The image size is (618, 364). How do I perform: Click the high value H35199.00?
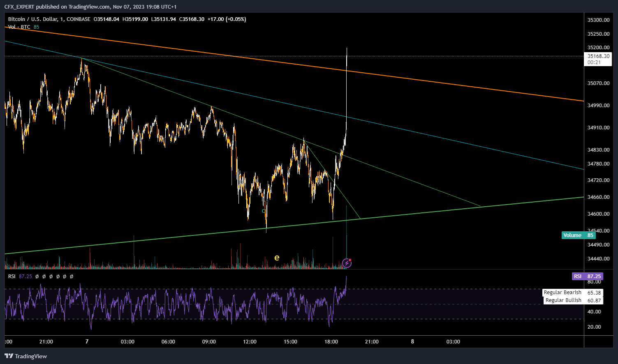135,19
